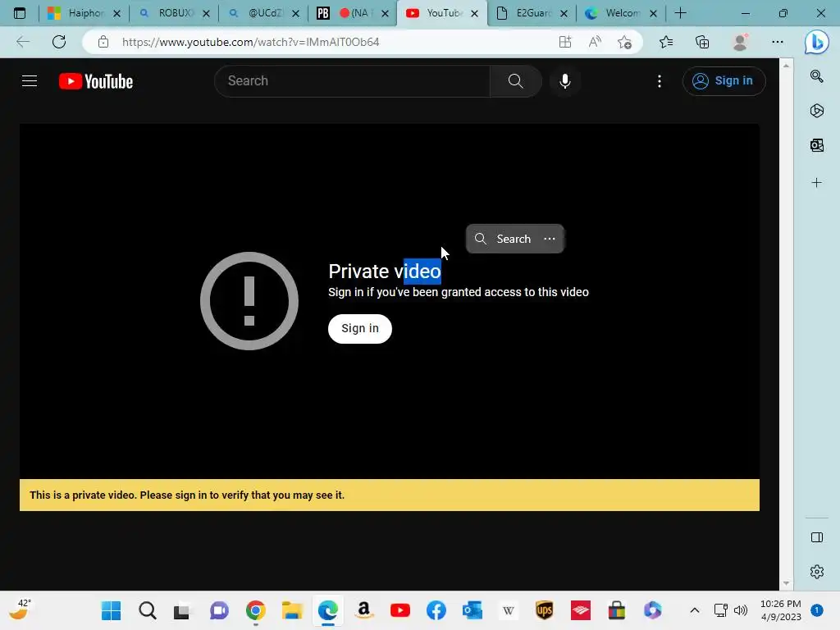
Task: Open sidebar settings gear
Action: point(816,572)
